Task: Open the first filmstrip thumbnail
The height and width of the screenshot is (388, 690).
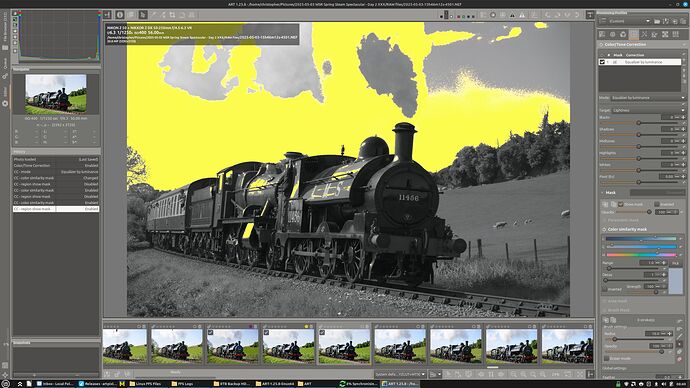Action: (125, 346)
